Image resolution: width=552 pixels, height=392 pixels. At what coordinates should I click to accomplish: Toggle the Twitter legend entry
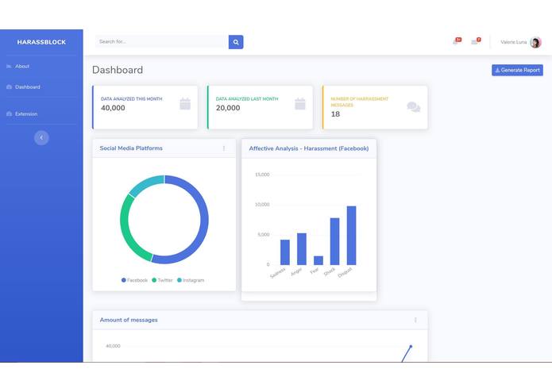(162, 280)
